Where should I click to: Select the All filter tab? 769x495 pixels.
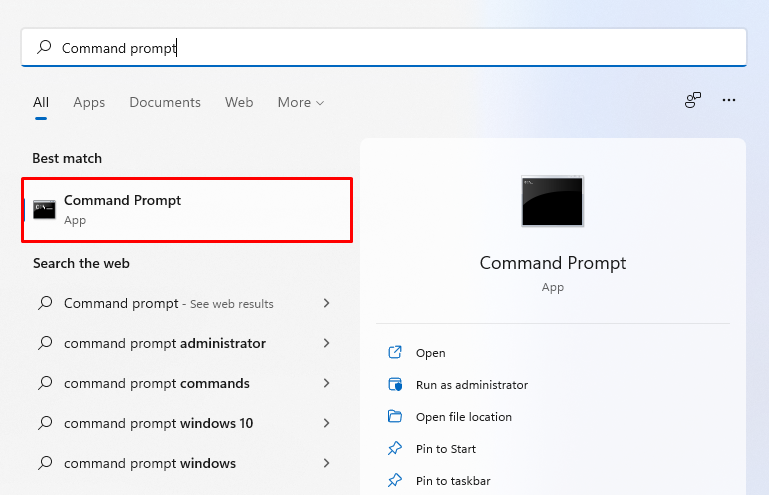click(x=41, y=102)
